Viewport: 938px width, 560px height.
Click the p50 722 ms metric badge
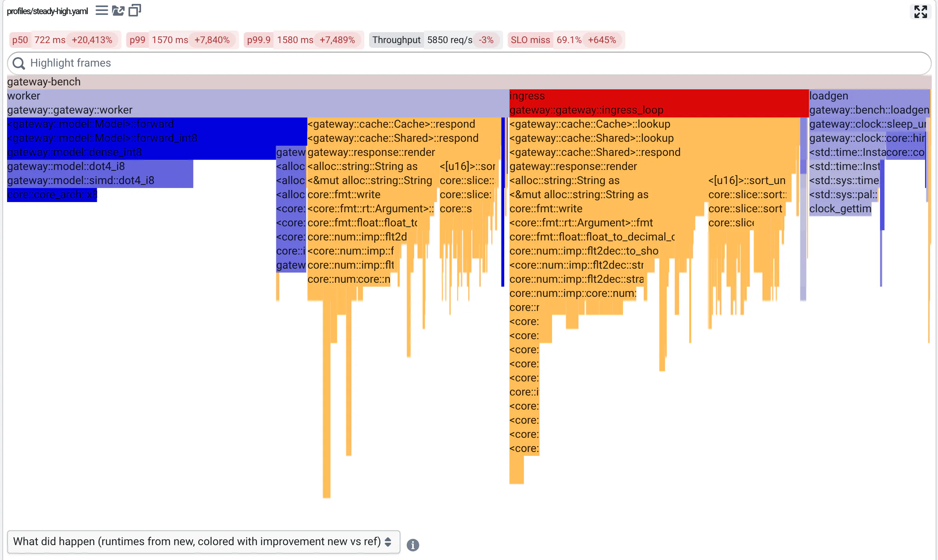(x=65, y=40)
